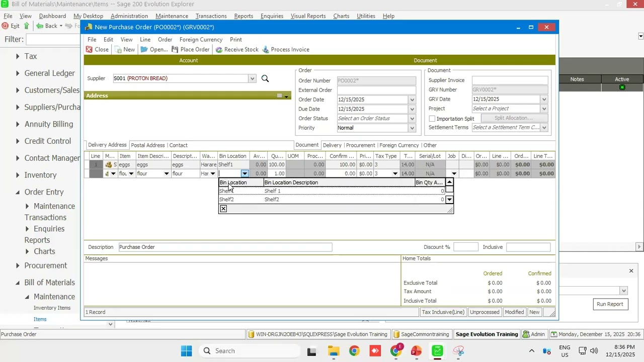
Task: Click the SQL server database icon in status bar
Action: pos(251,334)
